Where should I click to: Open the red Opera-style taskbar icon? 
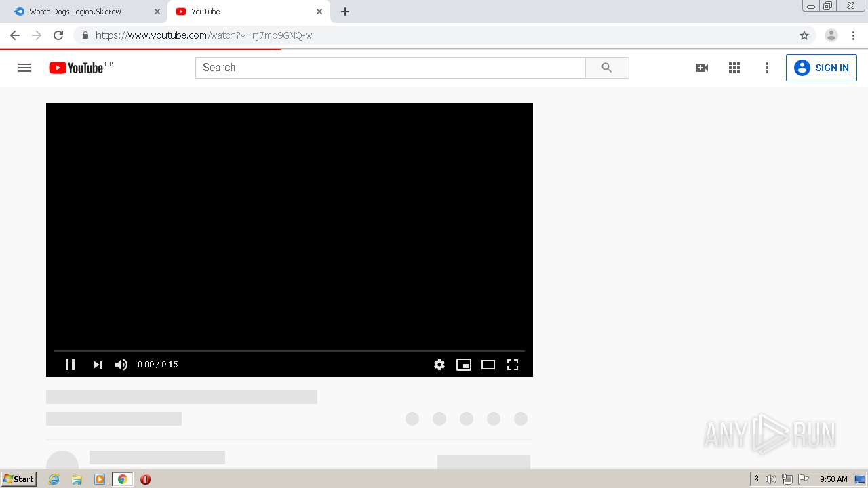click(x=145, y=479)
